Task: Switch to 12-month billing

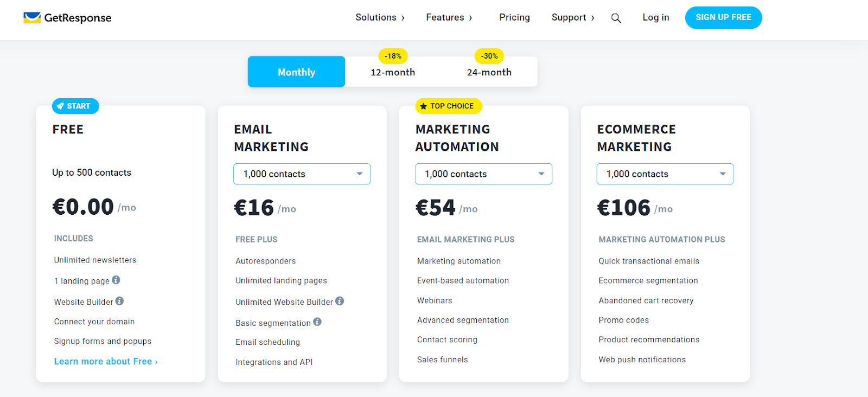Action: (x=393, y=72)
